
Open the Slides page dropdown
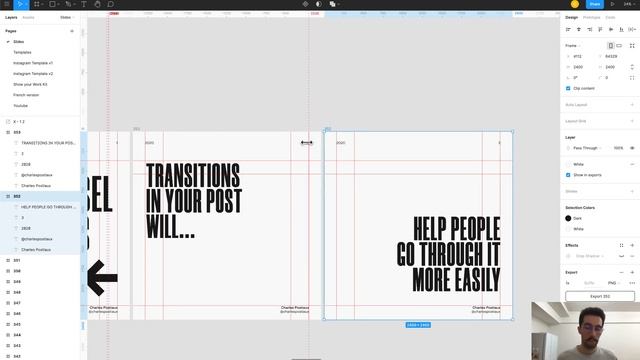tap(67, 18)
